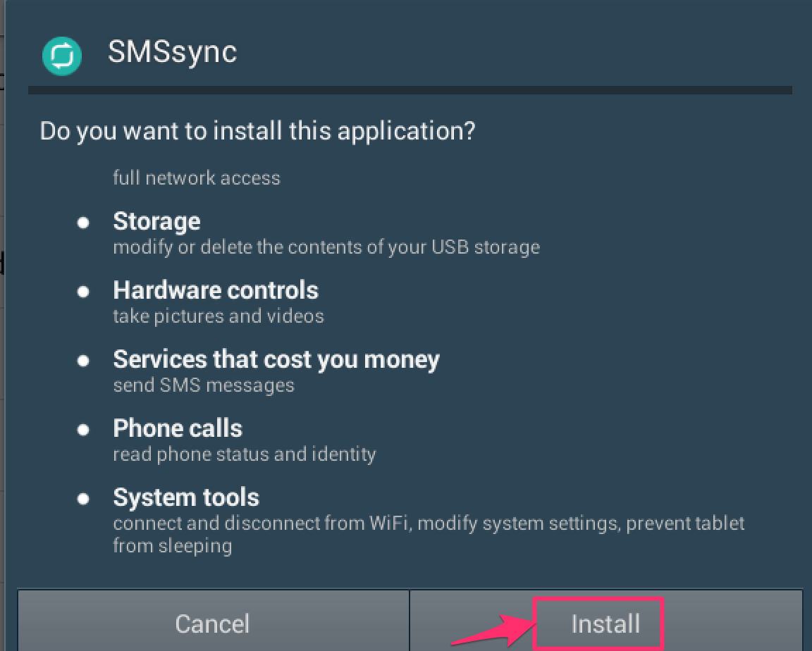Click the bullet beside System tools
Viewport: 812px width, 651px height.
(x=83, y=500)
